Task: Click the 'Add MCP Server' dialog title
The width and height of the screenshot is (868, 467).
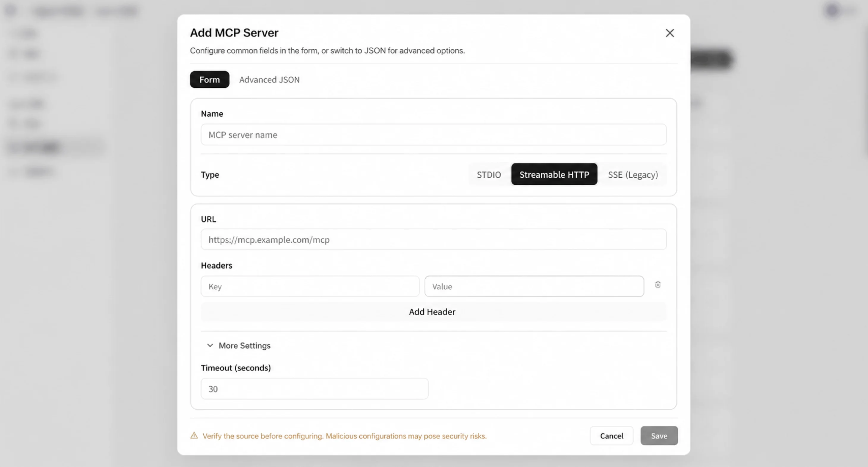Action: pyautogui.click(x=234, y=33)
